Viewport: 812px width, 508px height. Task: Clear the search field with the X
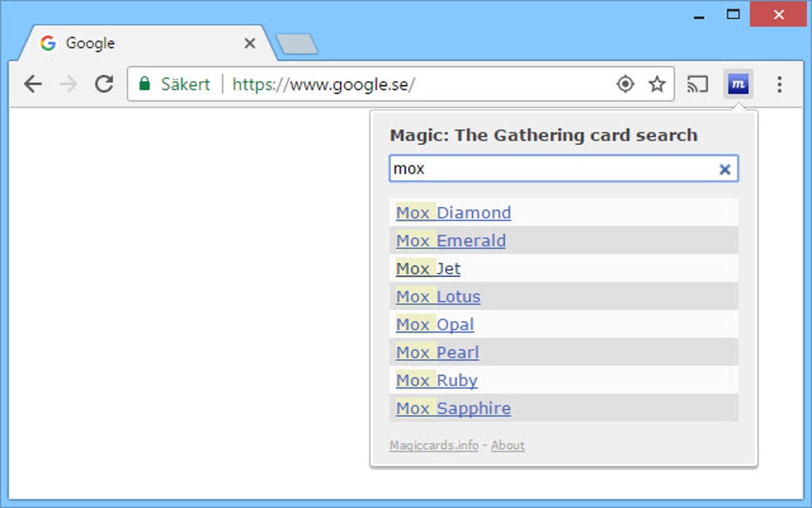tap(724, 169)
